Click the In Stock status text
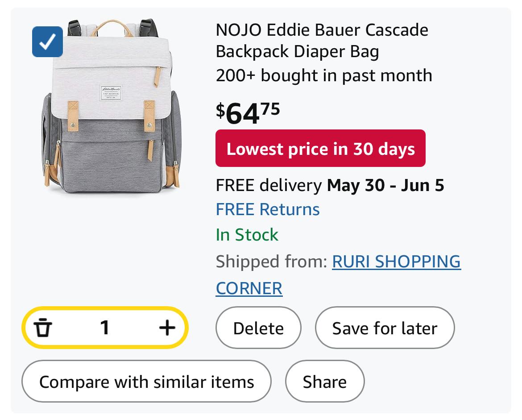The width and height of the screenshot is (522, 420). [247, 235]
